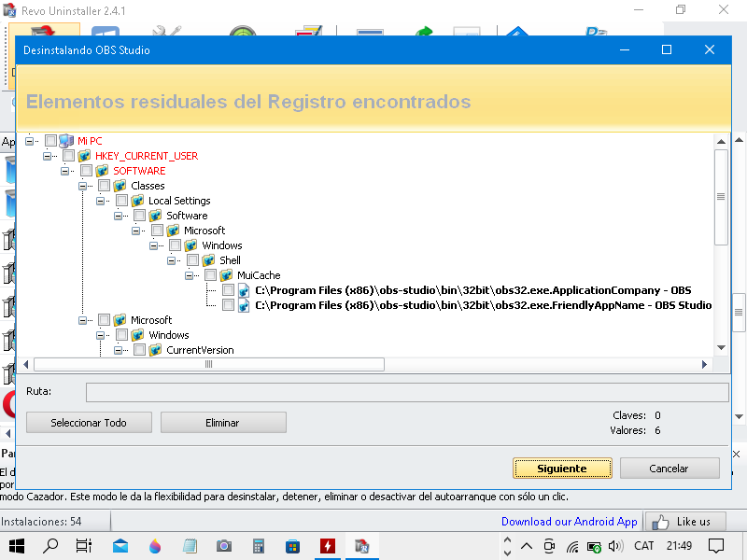747x560 pixels.
Task: Tick the CurrentVersion key checkbox
Action: coord(139,350)
